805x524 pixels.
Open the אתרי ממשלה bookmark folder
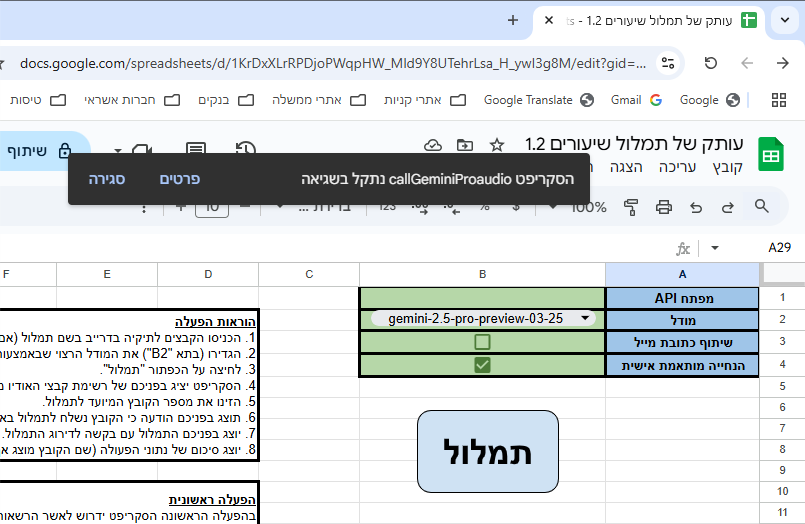tap(319, 100)
